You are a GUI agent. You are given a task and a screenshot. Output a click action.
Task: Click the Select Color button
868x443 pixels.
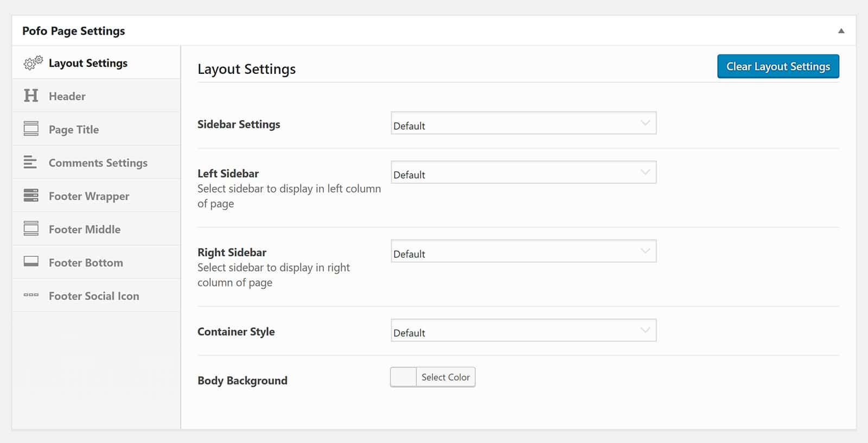click(445, 377)
